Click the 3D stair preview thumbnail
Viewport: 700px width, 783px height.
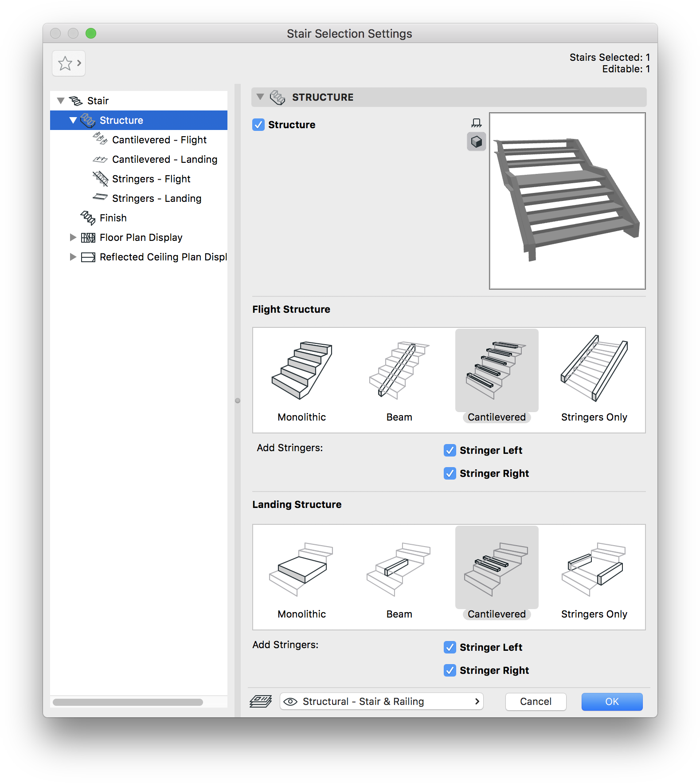point(567,201)
